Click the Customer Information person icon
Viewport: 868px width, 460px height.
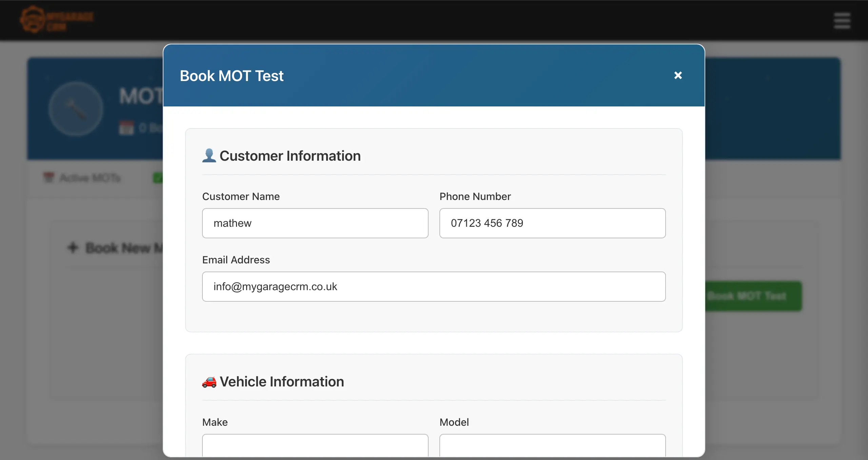pos(209,156)
